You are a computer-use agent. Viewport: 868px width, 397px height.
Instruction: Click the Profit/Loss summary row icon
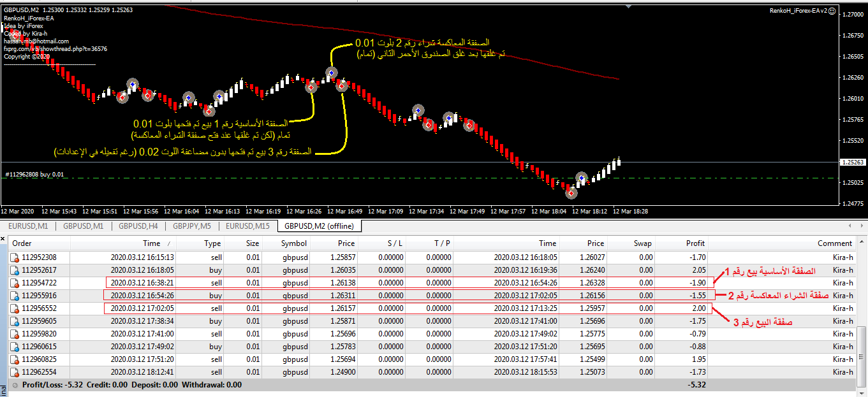click(15, 385)
